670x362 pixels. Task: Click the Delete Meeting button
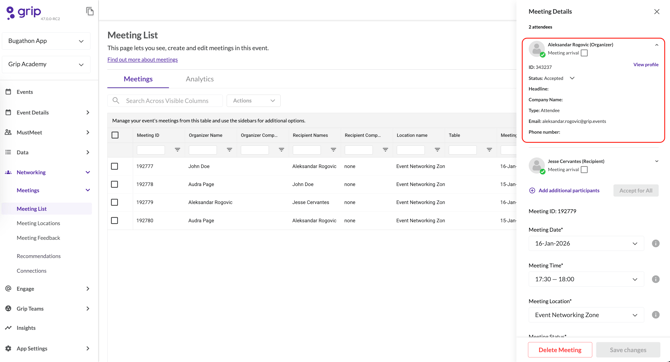coord(560,350)
